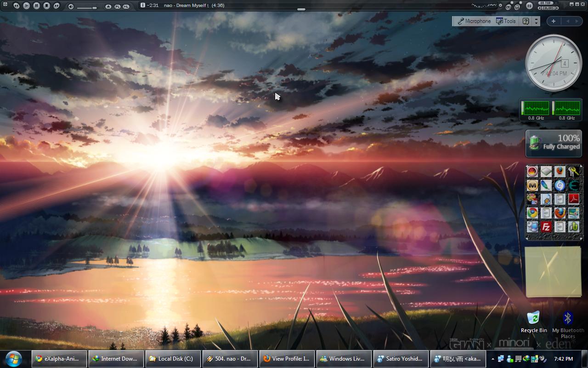This screenshot has width=588, height=368.
Task: Launch Firefox icon beside the keys icon
Action: (x=560, y=172)
